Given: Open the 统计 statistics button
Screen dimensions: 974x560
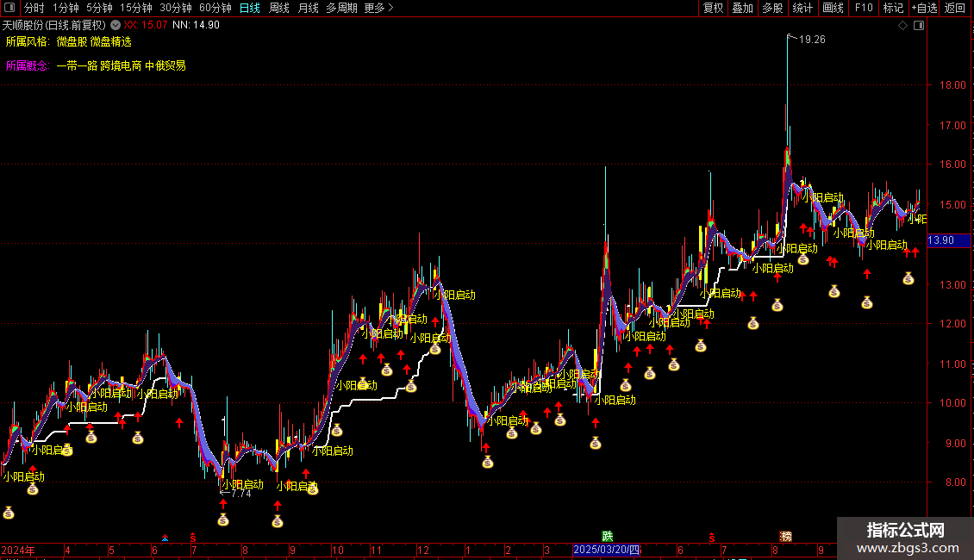Looking at the screenshot, I should (x=802, y=8).
